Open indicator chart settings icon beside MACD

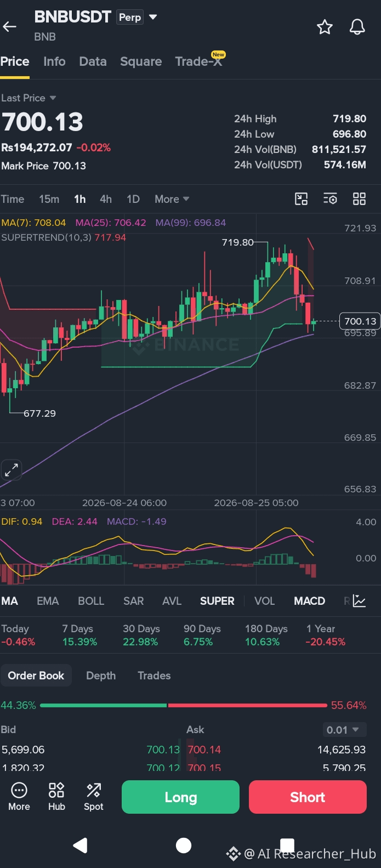coord(359,601)
